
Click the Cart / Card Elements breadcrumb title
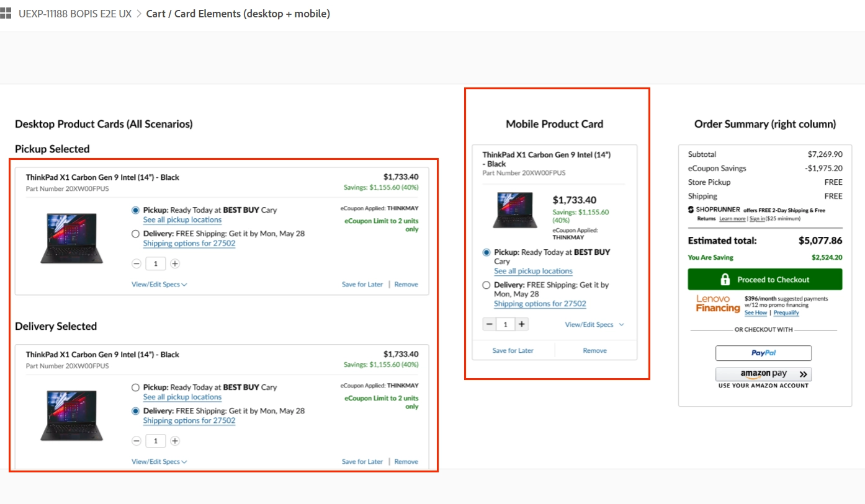[x=238, y=14]
